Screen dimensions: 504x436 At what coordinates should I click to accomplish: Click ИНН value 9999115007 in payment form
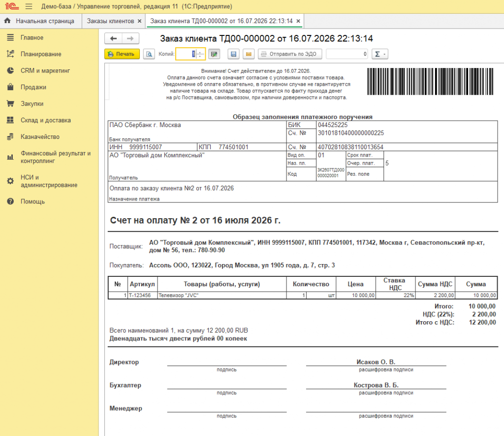pyautogui.click(x=146, y=147)
